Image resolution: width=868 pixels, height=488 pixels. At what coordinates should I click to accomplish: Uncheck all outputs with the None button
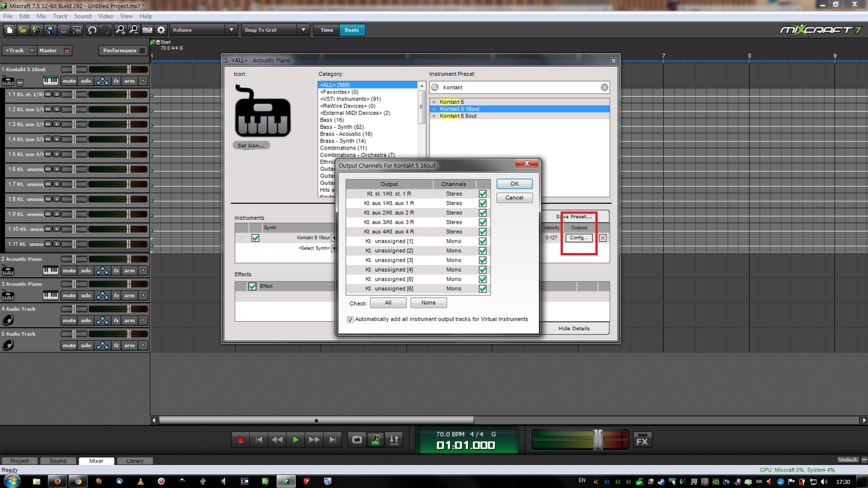[429, 303]
